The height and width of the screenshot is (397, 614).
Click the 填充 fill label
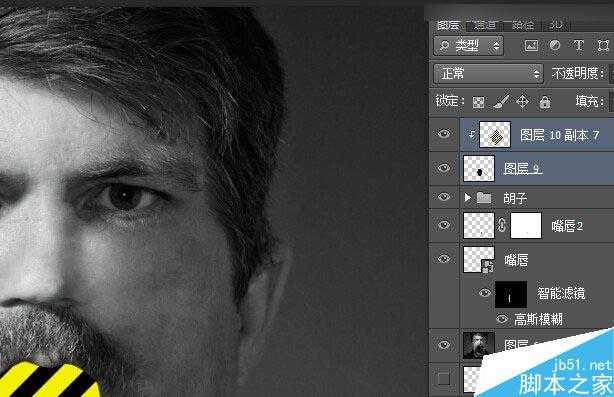(x=589, y=101)
